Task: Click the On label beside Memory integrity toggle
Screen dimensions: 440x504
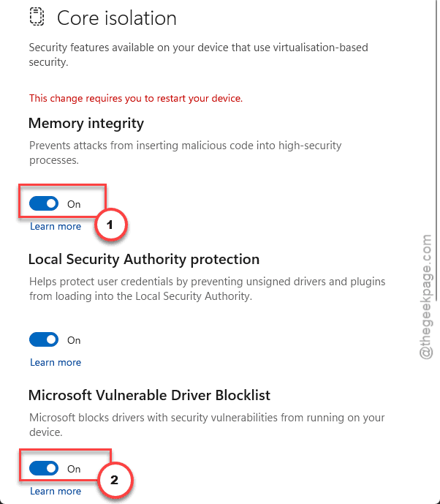Action: [x=74, y=204]
